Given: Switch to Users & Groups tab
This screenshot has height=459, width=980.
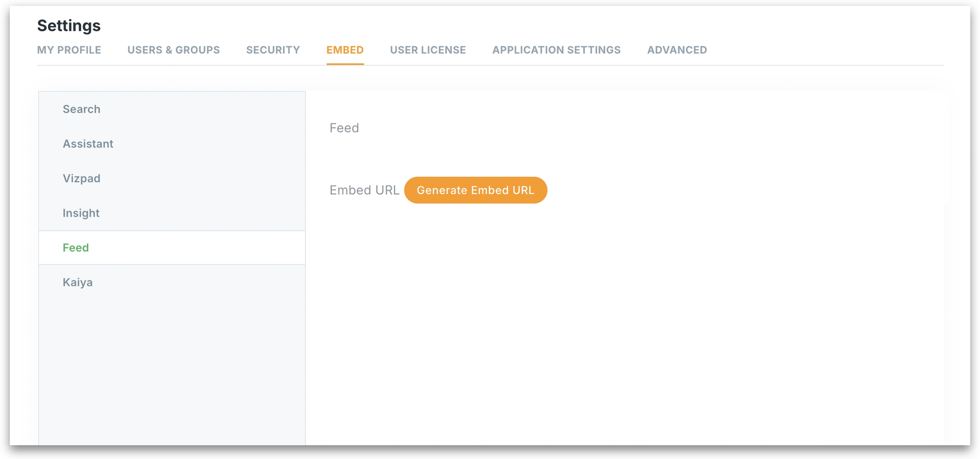Looking at the screenshot, I should point(174,50).
